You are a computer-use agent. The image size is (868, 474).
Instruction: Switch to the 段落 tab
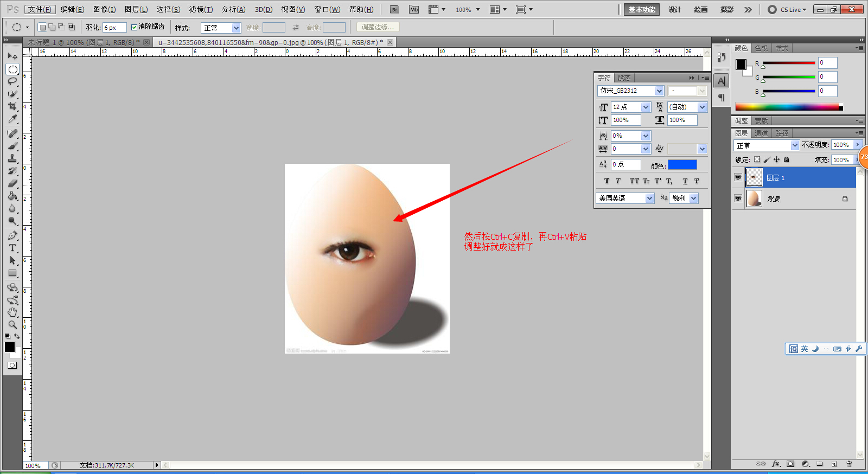tap(624, 78)
